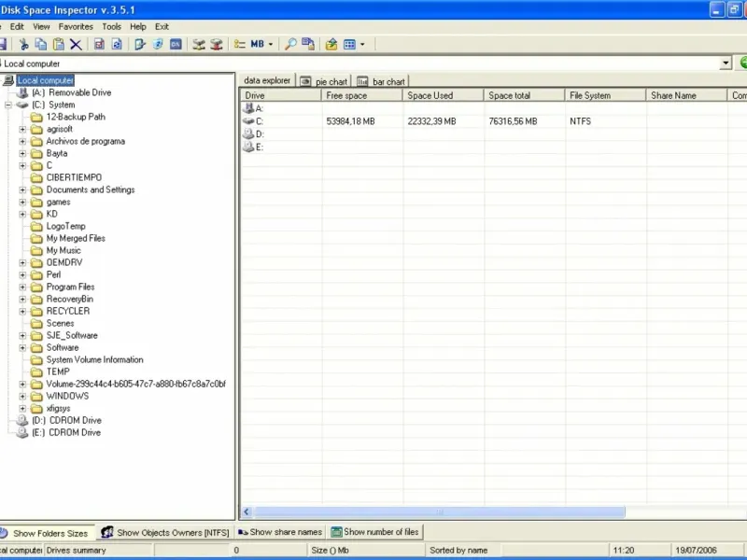Viewport: 747px width, 560px height.
Task: Select the System Volume Information folder
Action: 94,360
